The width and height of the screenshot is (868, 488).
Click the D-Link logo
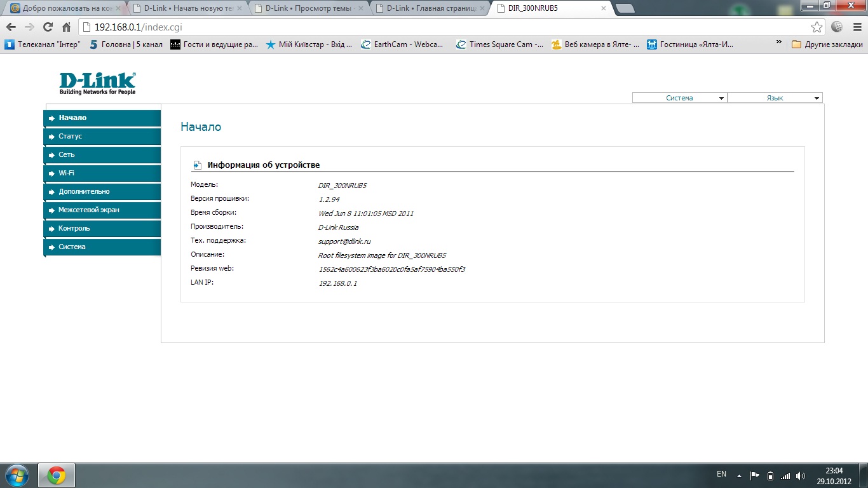tap(97, 83)
